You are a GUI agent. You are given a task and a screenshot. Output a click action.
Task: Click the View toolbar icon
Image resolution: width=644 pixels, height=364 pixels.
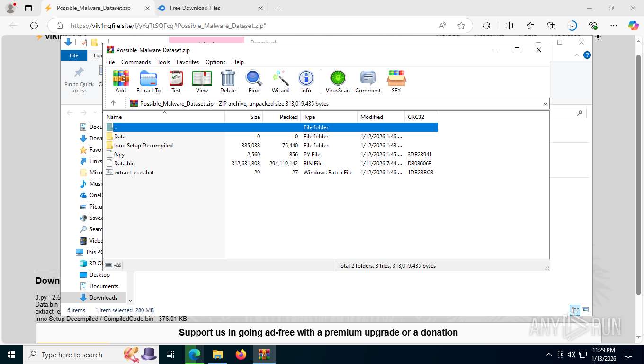[202, 82]
